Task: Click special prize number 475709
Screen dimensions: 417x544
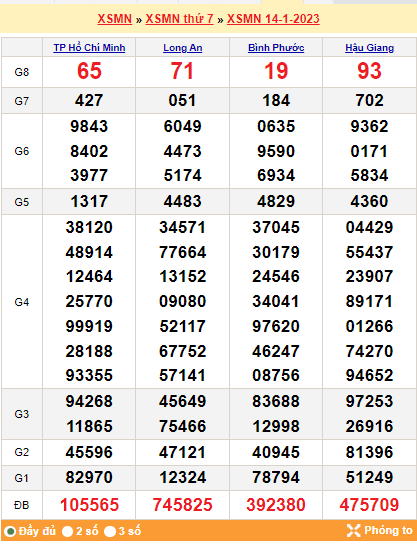Action: pos(369,505)
